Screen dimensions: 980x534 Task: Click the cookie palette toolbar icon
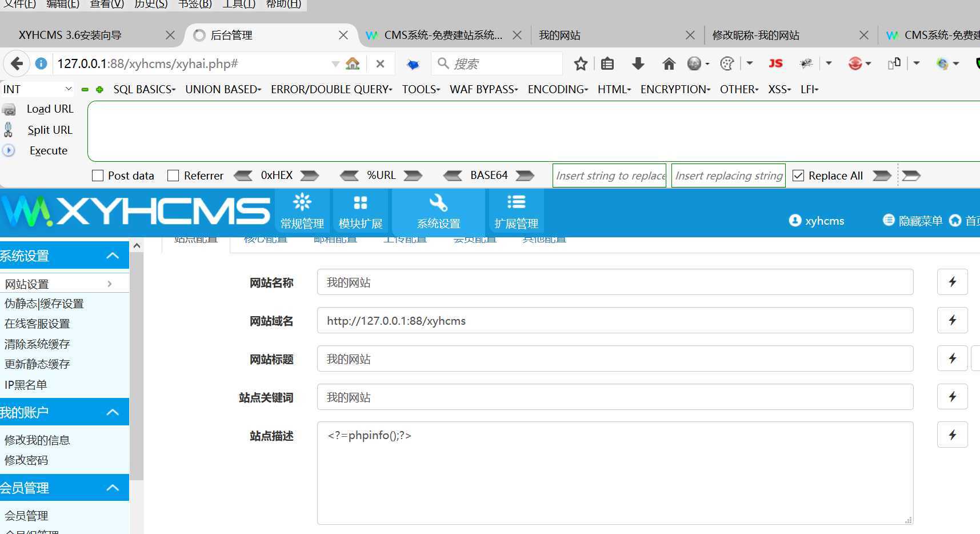(x=727, y=63)
